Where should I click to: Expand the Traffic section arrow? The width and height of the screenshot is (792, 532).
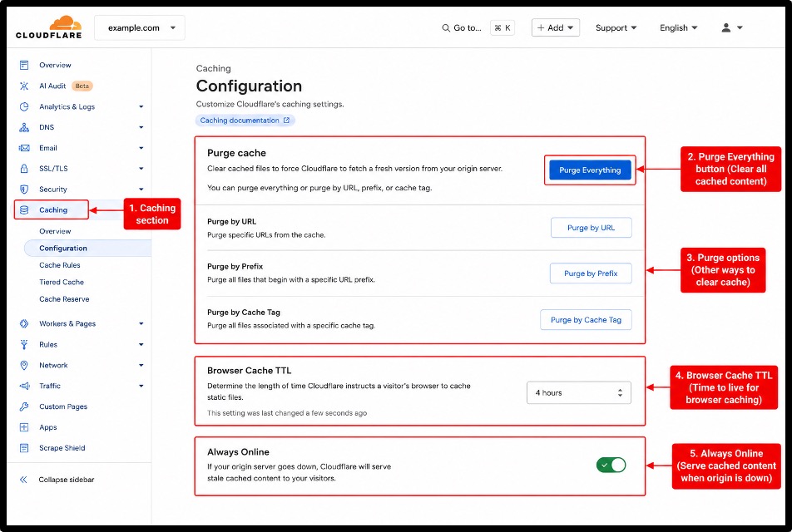141,386
